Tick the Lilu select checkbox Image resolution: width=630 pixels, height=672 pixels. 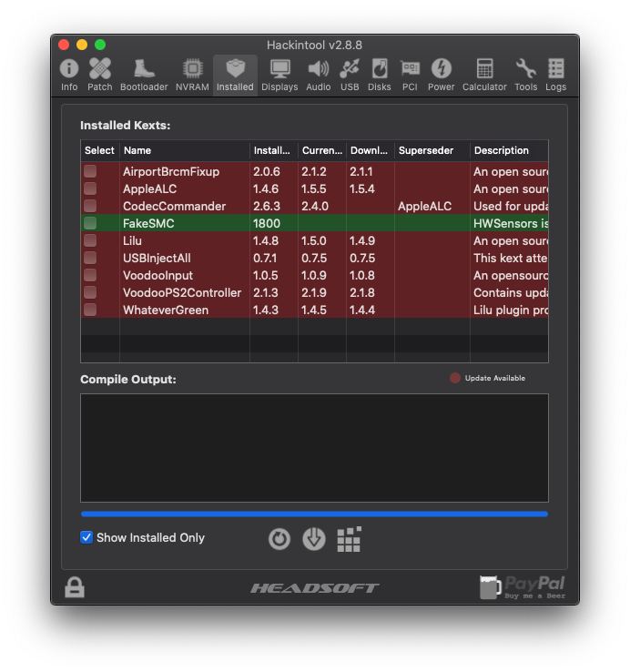[90, 240]
